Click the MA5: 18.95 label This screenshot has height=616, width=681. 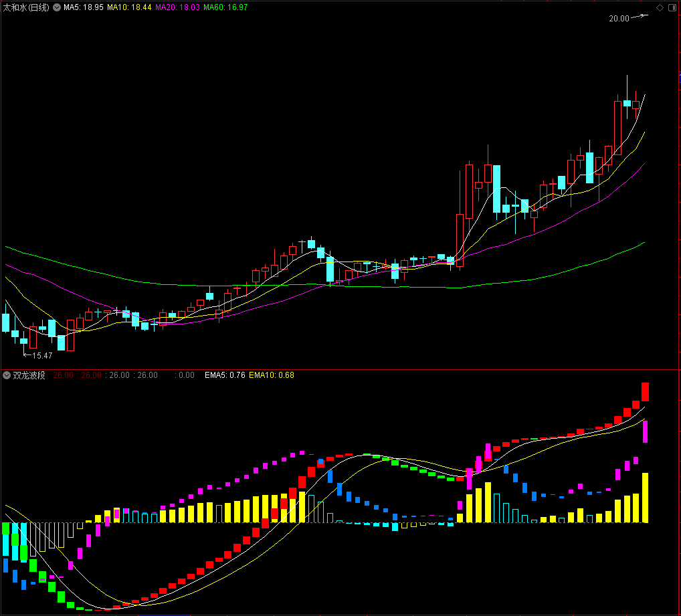pos(84,7)
